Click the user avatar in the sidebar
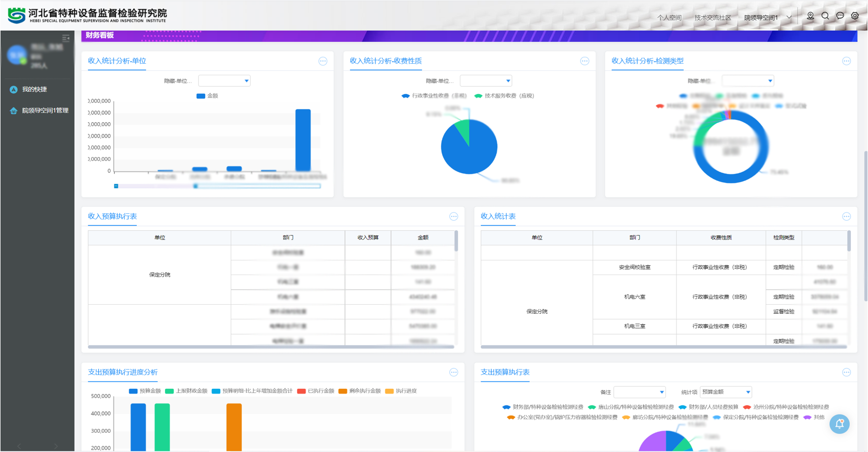The width and height of the screenshot is (868, 452). 17,55
